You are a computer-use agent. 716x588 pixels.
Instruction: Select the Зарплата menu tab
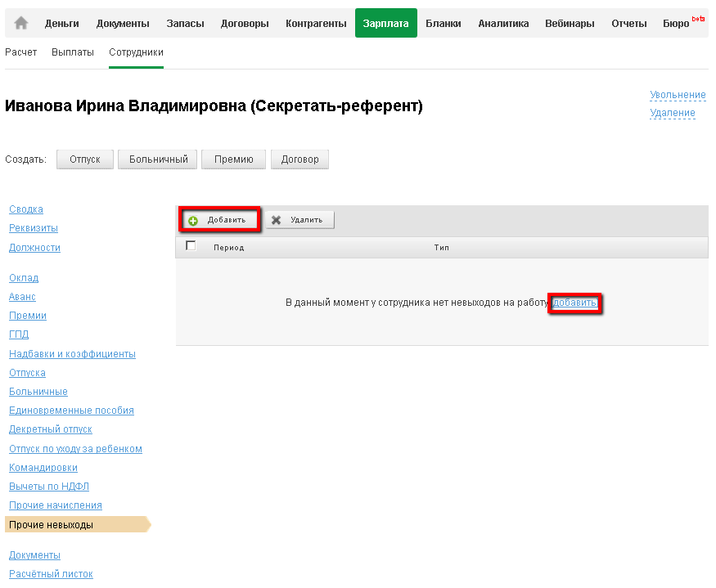(x=386, y=23)
